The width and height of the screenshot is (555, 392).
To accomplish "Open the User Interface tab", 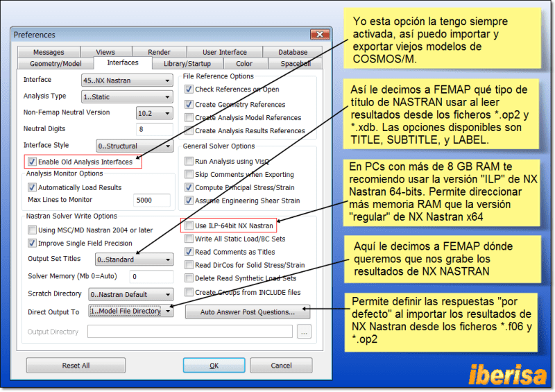I will (224, 52).
